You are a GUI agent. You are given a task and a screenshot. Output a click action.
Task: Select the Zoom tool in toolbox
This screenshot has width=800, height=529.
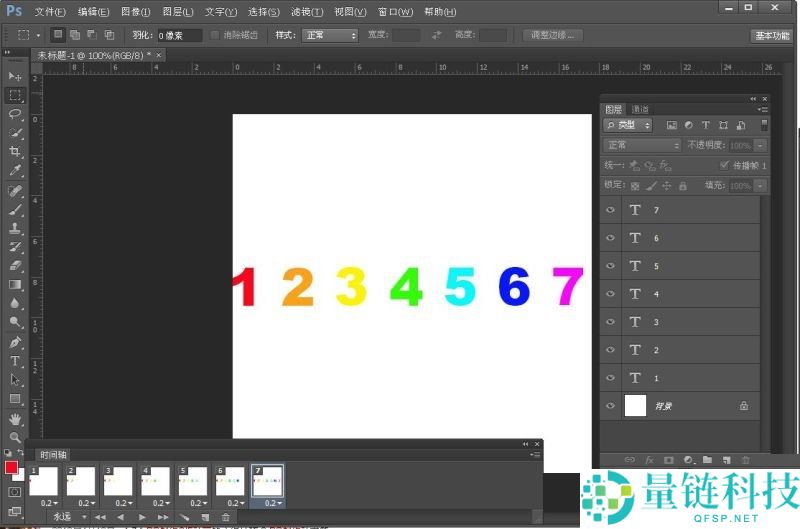click(x=15, y=437)
